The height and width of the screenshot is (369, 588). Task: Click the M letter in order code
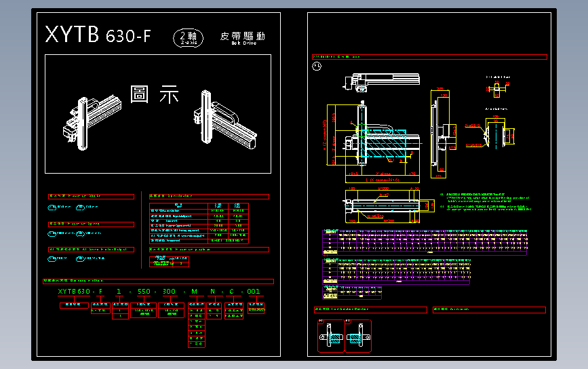pos(194,292)
